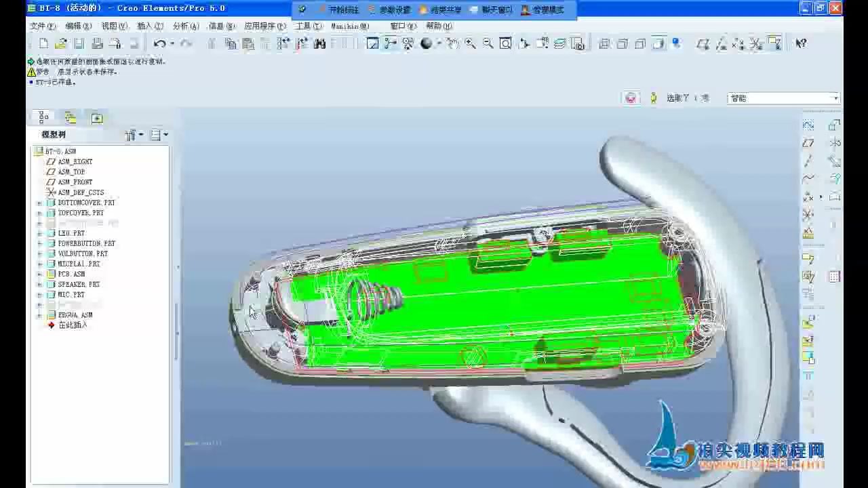The width and height of the screenshot is (868, 488).
Task: Switch to no hidden display
Action: [639, 43]
